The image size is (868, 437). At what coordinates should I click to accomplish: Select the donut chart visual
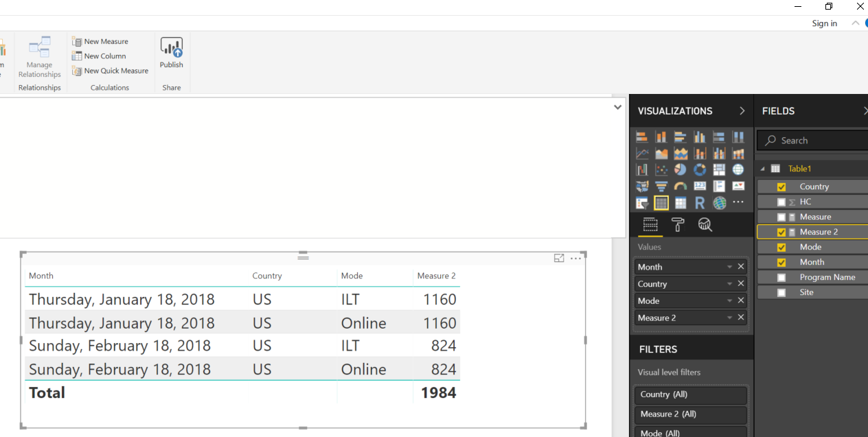click(700, 169)
